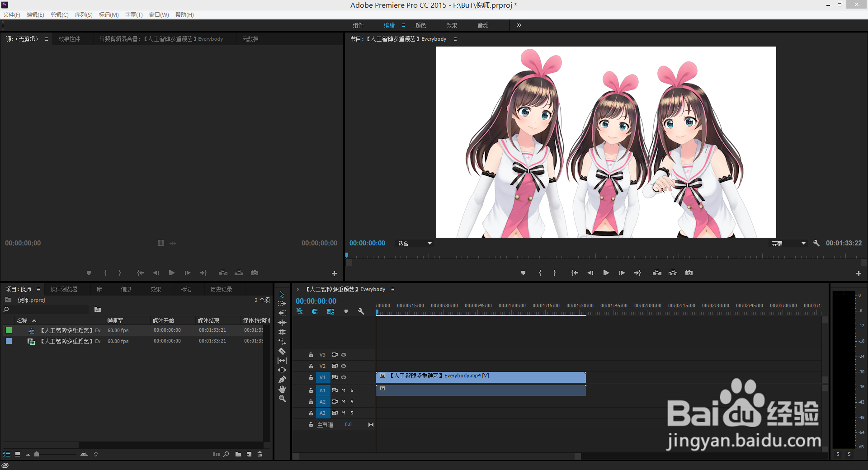Step forward one frame in program monitor
The image size is (868, 470).
[622, 273]
